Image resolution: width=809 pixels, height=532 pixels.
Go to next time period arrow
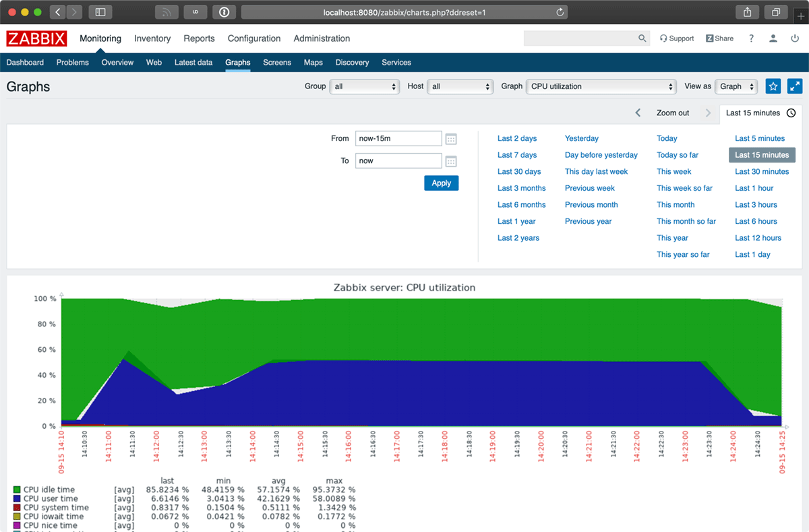(x=708, y=113)
